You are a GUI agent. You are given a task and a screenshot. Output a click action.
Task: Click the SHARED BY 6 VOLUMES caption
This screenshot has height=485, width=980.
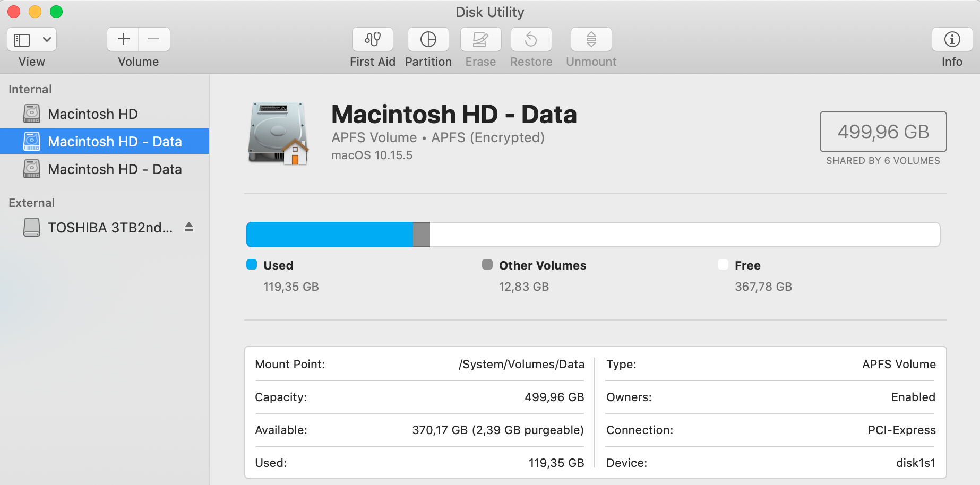pos(883,161)
